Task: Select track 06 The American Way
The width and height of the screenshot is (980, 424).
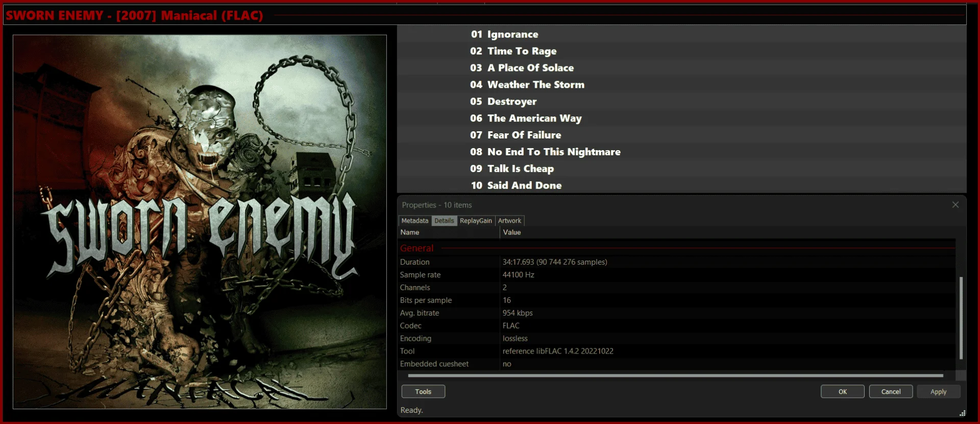Action: [681, 119]
